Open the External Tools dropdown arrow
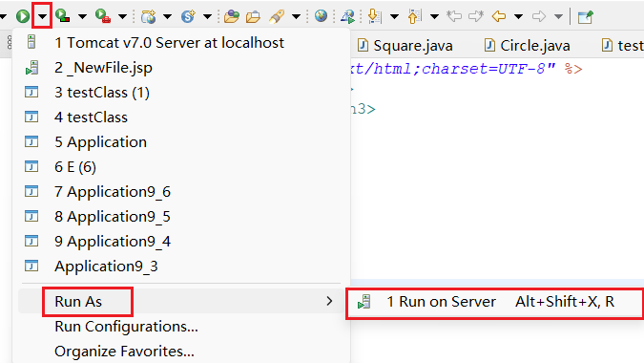This screenshot has height=363, width=644. [122, 16]
